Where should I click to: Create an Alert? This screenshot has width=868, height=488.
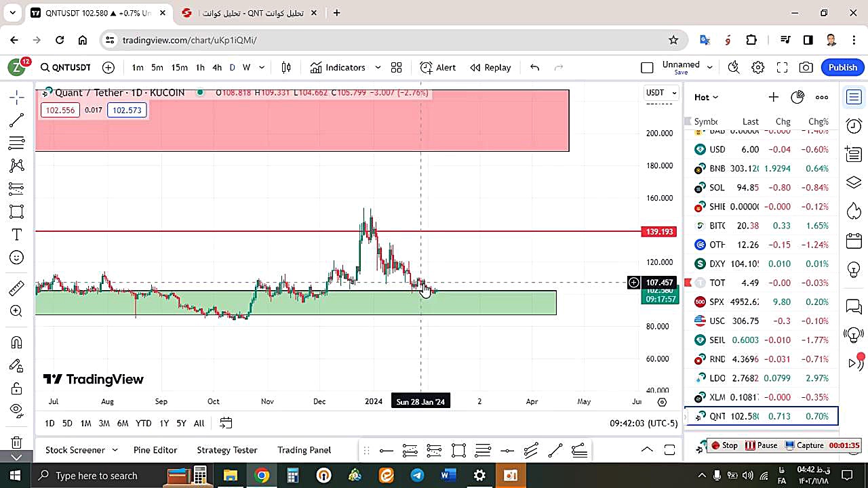(438, 67)
